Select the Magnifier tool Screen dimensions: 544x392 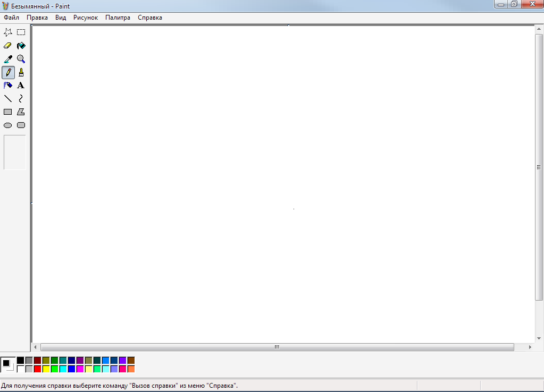[x=21, y=59]
